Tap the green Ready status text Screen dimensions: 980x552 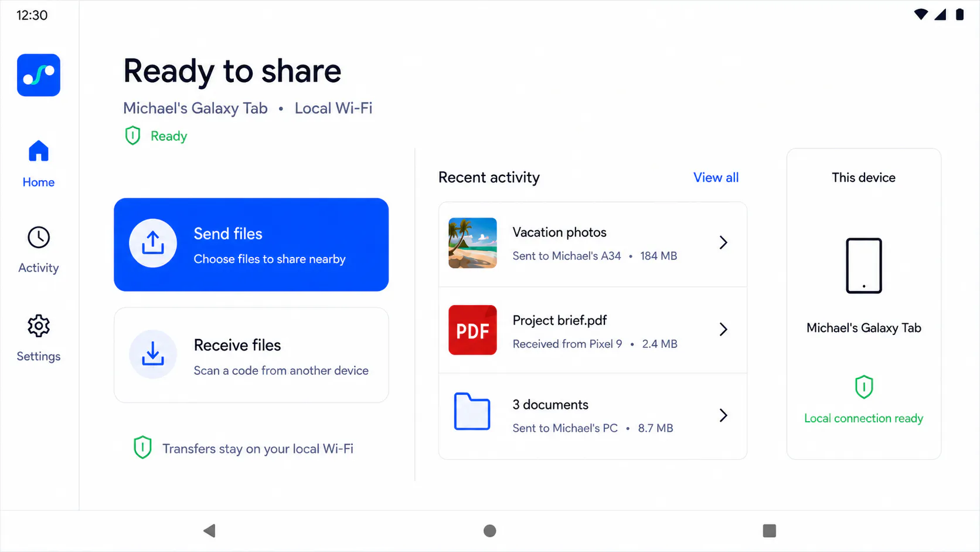169,136
